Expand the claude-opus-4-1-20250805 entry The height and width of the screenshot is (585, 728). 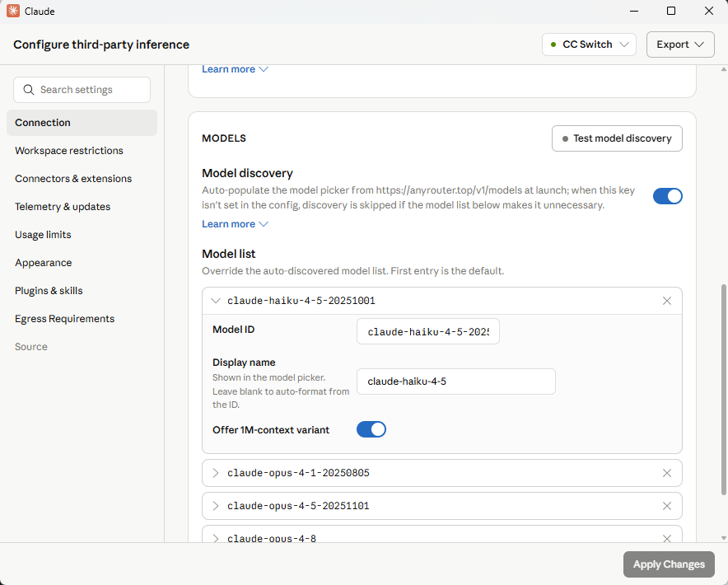(216, 473)
